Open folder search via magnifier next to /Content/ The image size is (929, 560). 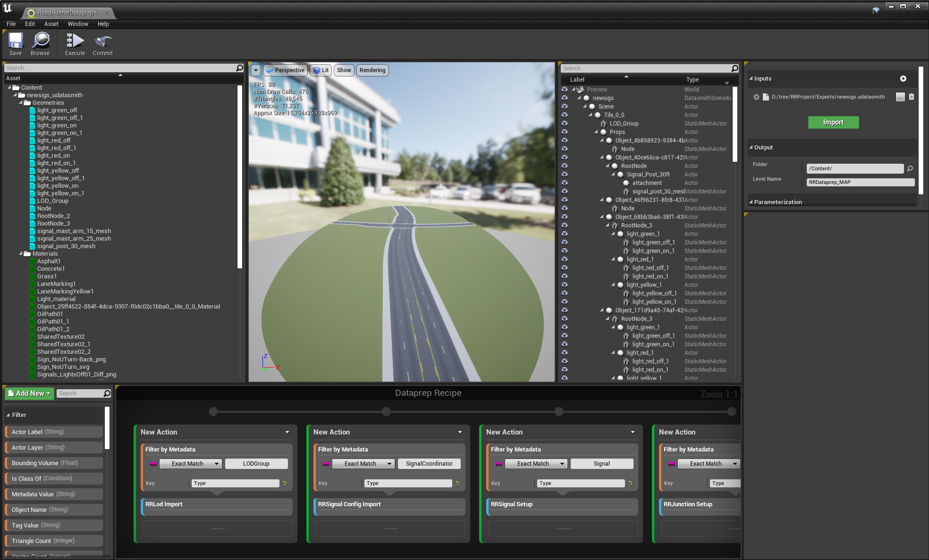coord(911,168)
